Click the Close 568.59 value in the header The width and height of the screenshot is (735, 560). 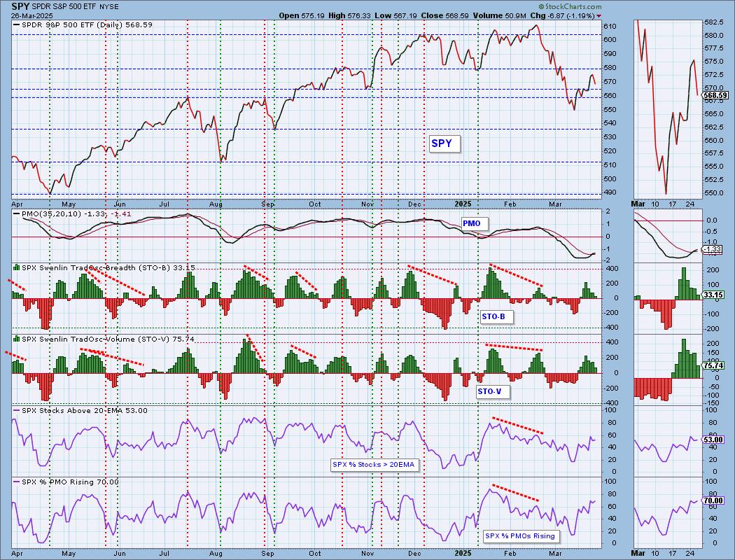444,15
